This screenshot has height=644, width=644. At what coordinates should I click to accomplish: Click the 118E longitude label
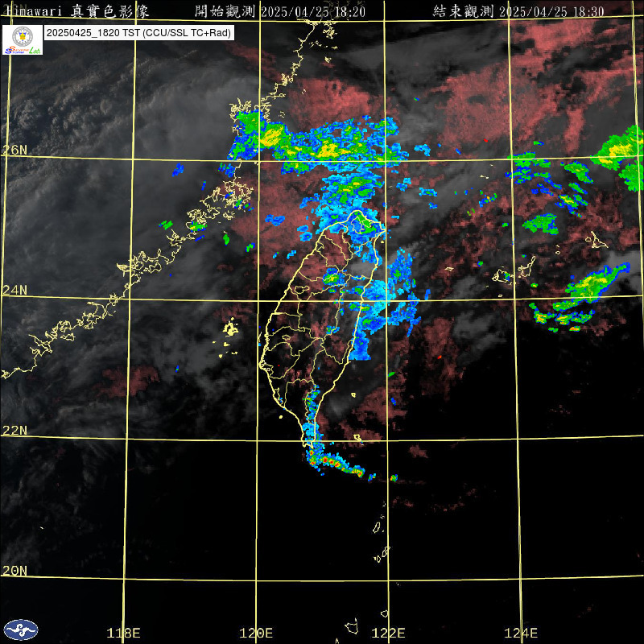pos(123,633)
